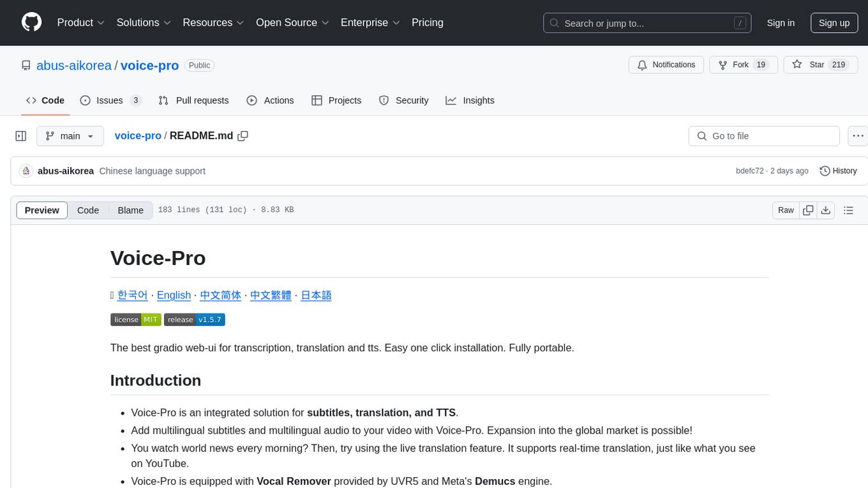Select the Code view

(88, 210)
